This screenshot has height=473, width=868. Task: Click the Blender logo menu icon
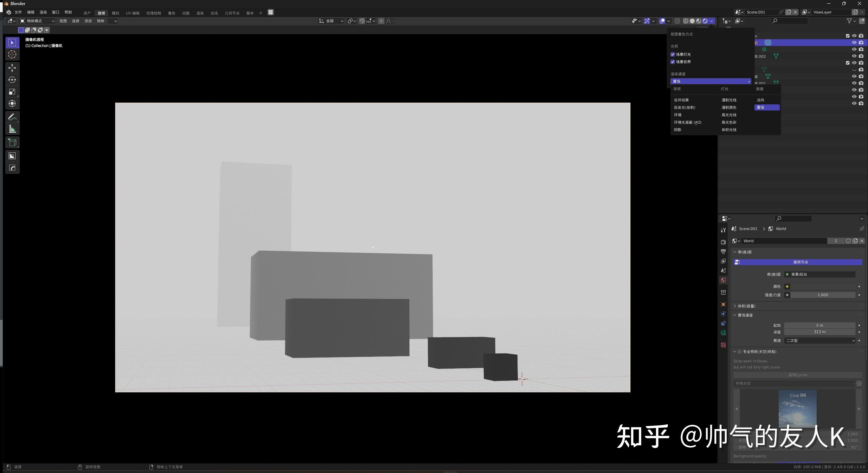[8, 12]
